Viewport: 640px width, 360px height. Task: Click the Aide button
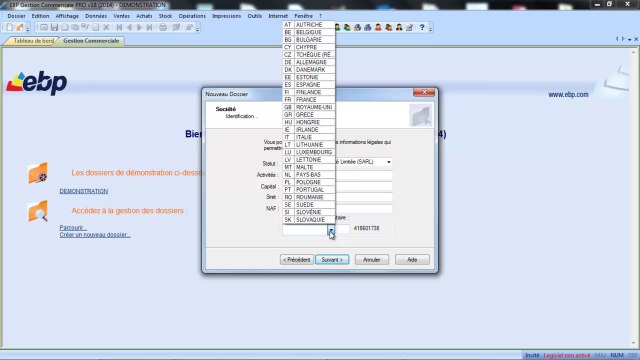[x=412, y=260]
